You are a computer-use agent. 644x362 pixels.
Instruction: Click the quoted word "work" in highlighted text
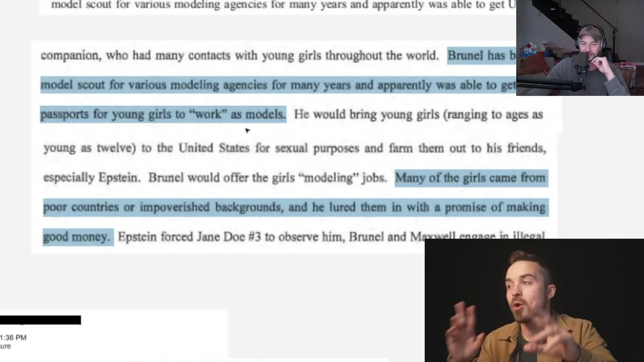tap(208, 115)
